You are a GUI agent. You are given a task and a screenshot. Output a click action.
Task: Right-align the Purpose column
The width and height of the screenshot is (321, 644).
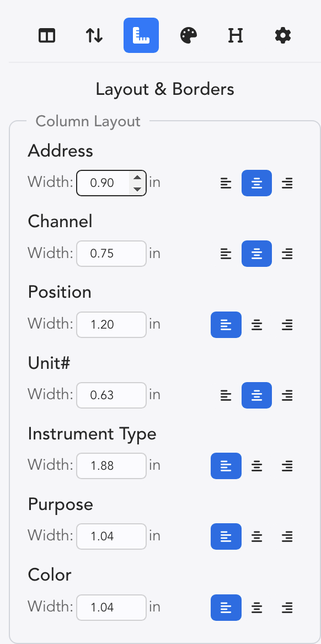(x=287, y=536)
